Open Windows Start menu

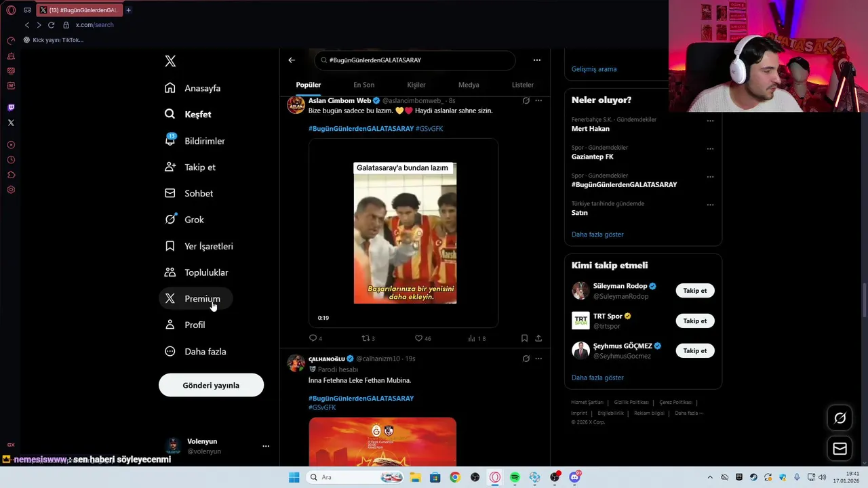[294, 477]
